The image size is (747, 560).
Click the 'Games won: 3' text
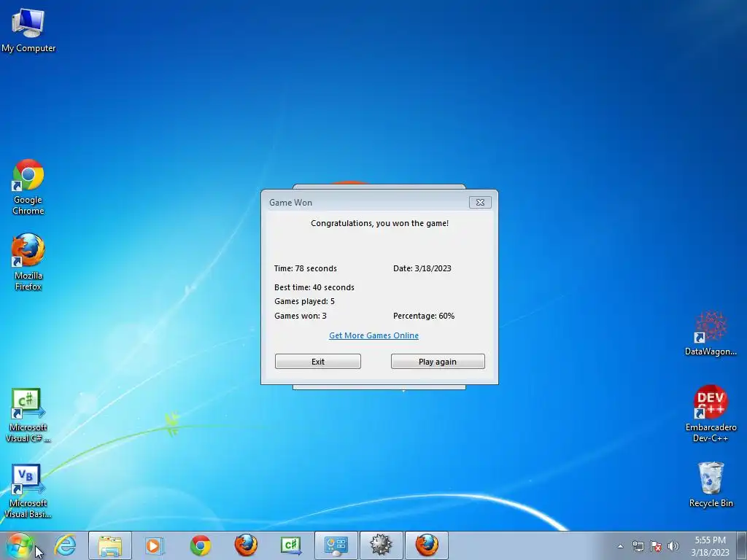coord(301,316)
